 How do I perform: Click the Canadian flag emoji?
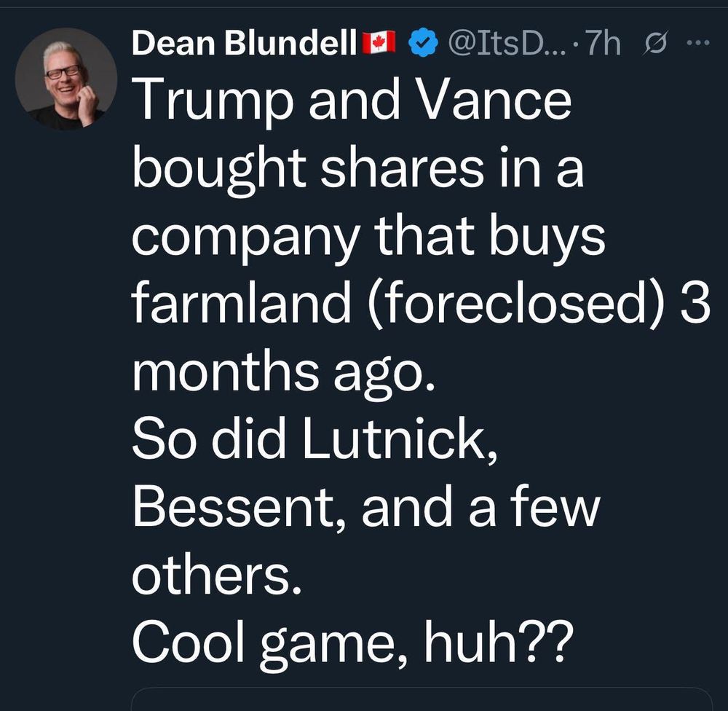[x=378, y=44]
